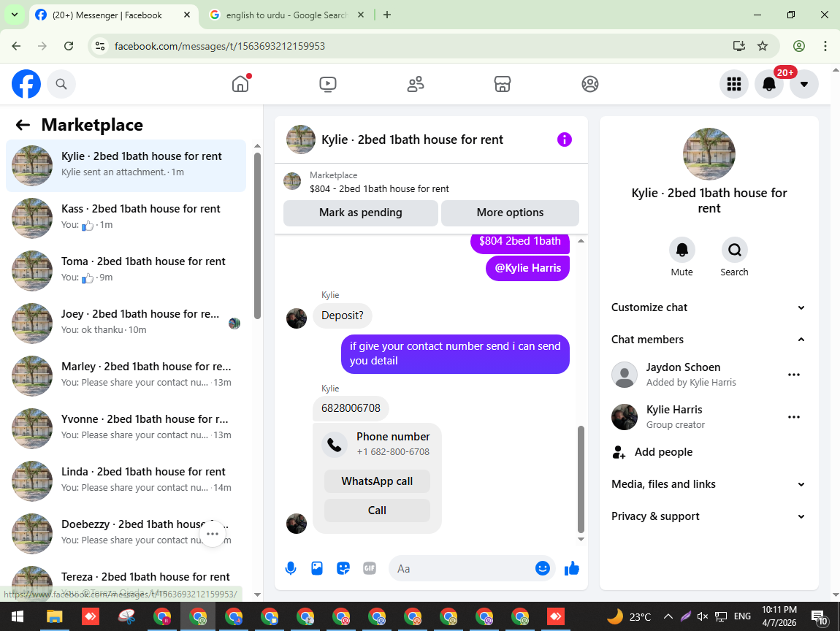Attach a photo file icon
Viewport: 840px width, 631px height.
point(317,568)
